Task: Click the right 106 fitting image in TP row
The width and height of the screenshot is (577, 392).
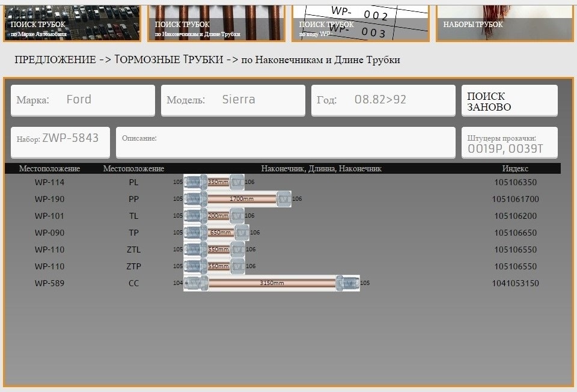Action: click(242, 233)
